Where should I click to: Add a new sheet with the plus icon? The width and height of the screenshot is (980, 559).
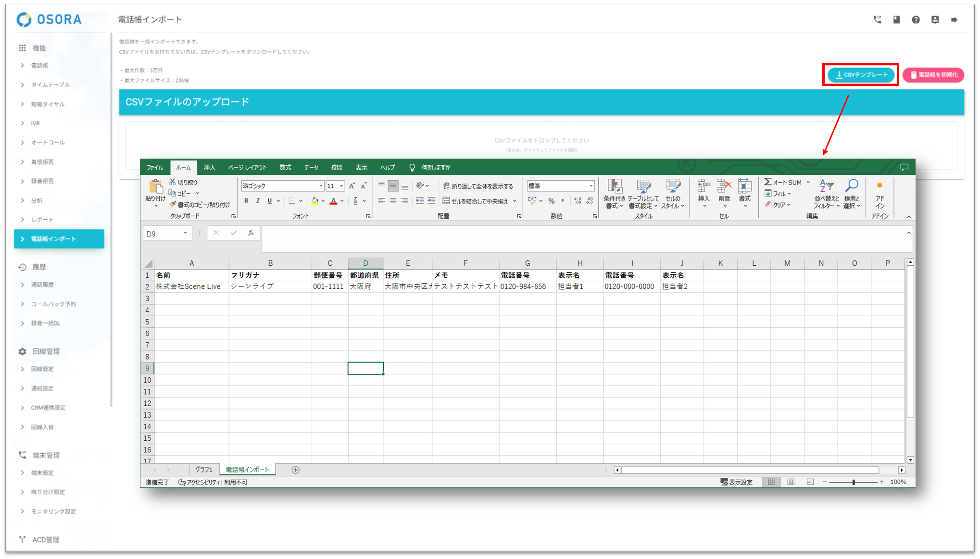(x=296, y=470)
